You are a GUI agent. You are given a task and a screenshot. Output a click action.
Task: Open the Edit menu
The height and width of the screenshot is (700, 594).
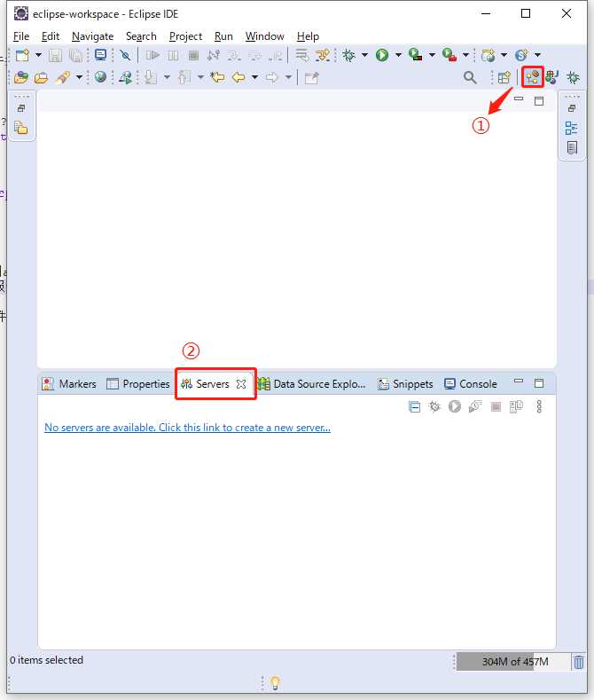[51, 36]
